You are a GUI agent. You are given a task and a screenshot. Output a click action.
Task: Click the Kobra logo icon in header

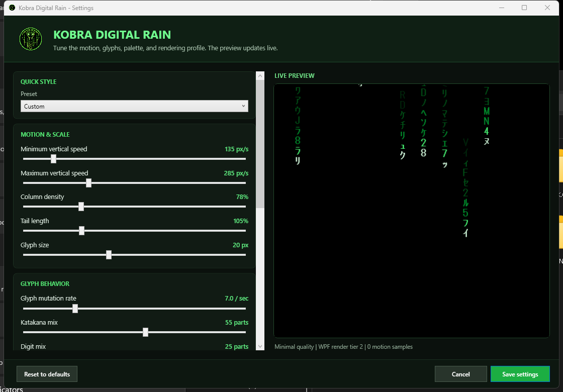coord(31,39)
